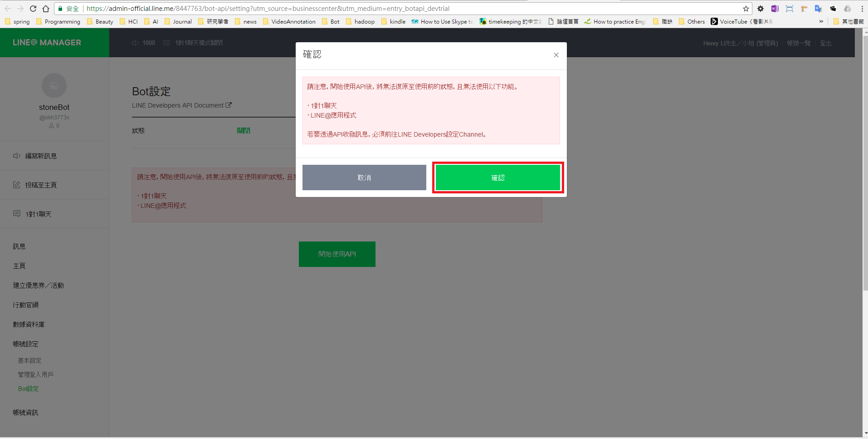Click the LINE@ MANAGER logo
This screenshot has width=868, height=439.
click(47, 43)
